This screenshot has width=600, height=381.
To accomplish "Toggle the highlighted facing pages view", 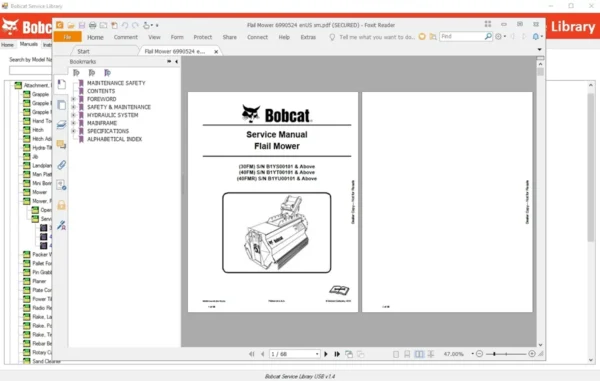I will pyautogui.click(x=419, y=354).
